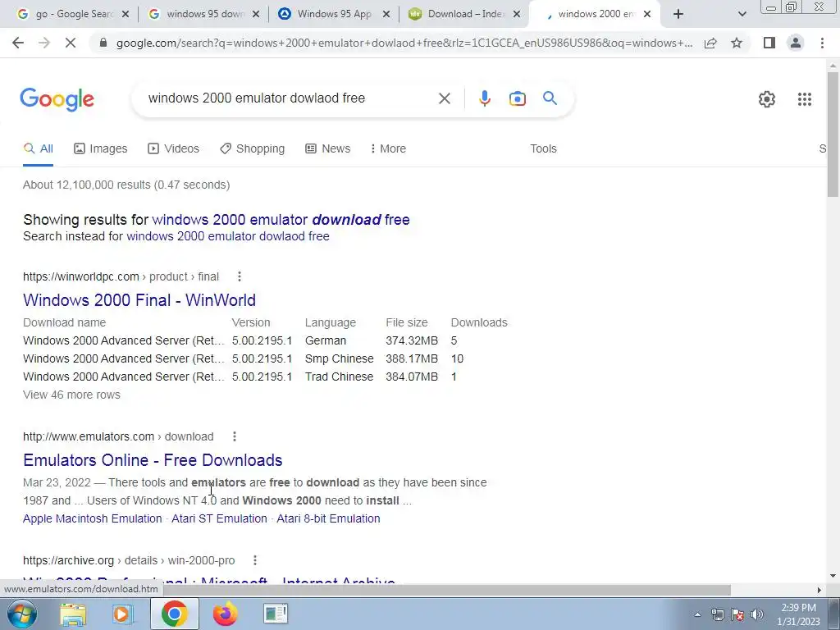Viewport: 840px width, 630px height.
Task: Start voice search with microphone
Action: click(x=484, y=98)
